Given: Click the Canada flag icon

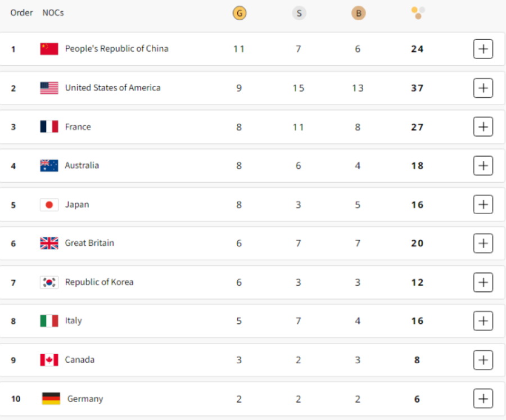Looking at the screenshot, I should click(49, 360).
